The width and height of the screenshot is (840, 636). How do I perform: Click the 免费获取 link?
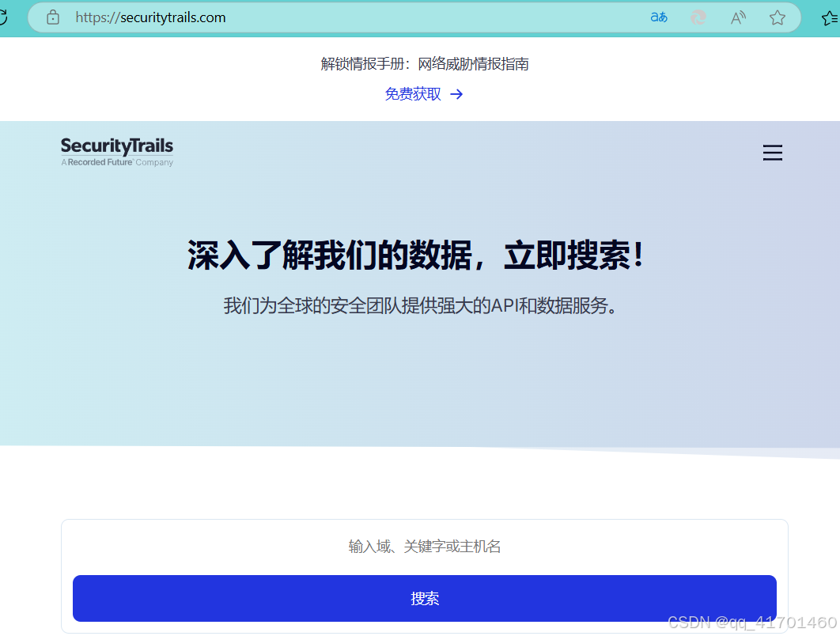click(x=412, y=93)
